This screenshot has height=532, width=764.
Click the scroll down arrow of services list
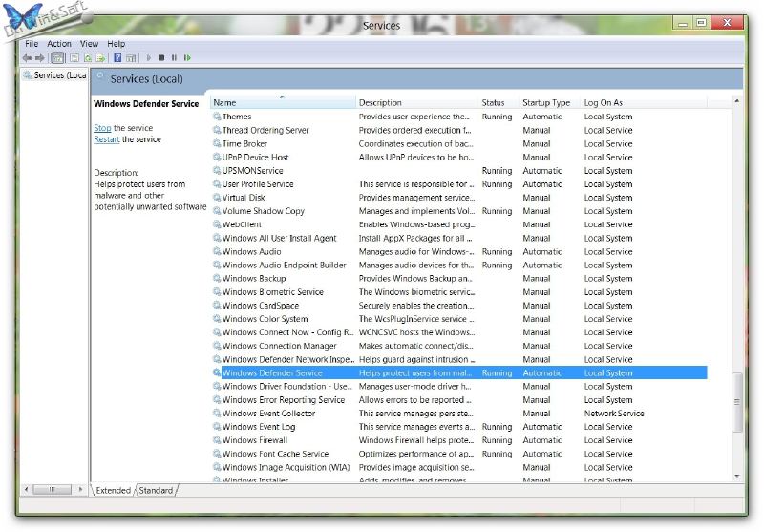pos(737,476)
